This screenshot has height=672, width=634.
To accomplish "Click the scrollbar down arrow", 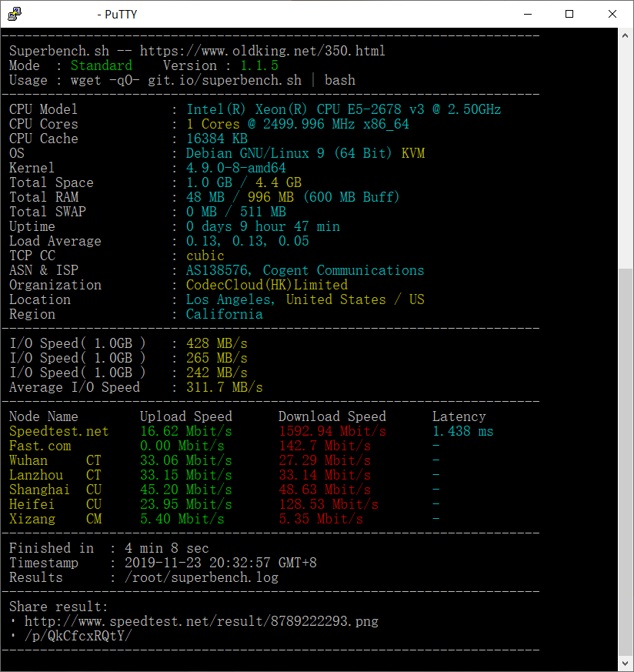I will click(627, 664).
